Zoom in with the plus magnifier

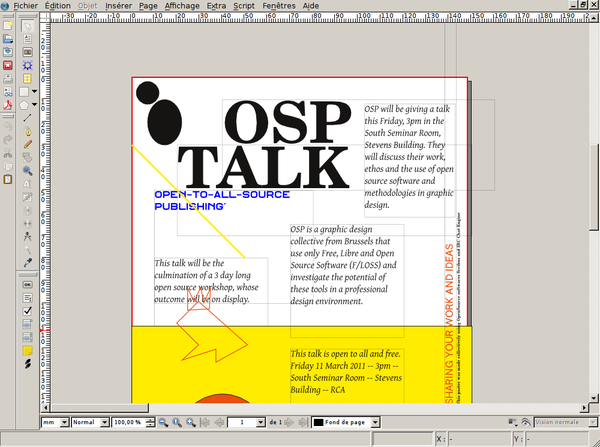point(191,422)
